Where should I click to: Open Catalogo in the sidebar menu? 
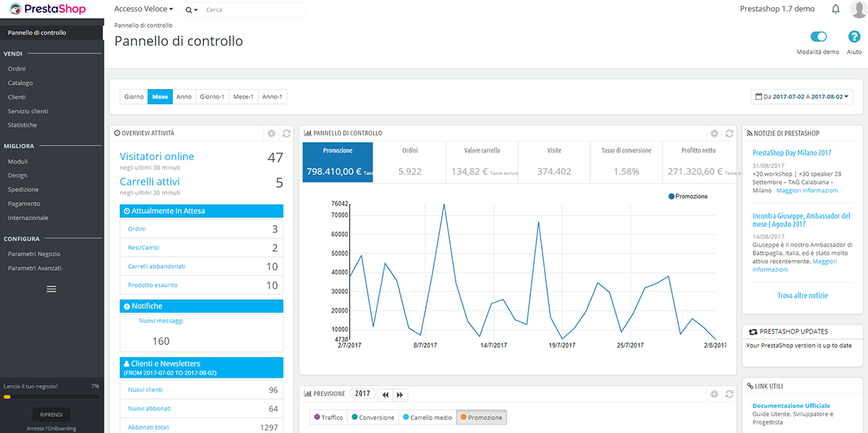(20, 83)
